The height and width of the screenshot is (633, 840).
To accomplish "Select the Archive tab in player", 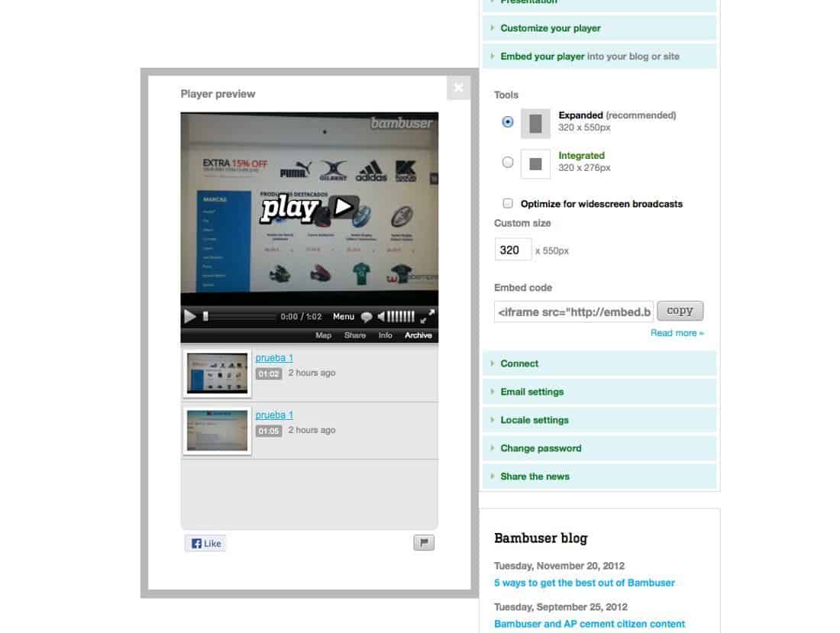I will (418, 335).
